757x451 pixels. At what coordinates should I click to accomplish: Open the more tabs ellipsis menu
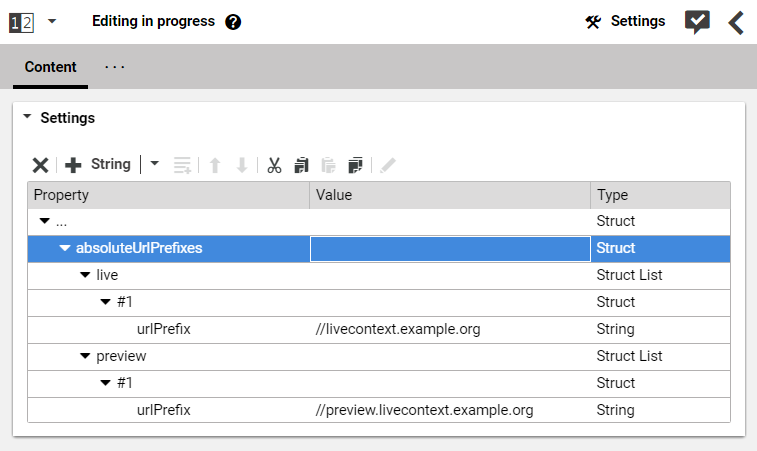tap(115, 67)
